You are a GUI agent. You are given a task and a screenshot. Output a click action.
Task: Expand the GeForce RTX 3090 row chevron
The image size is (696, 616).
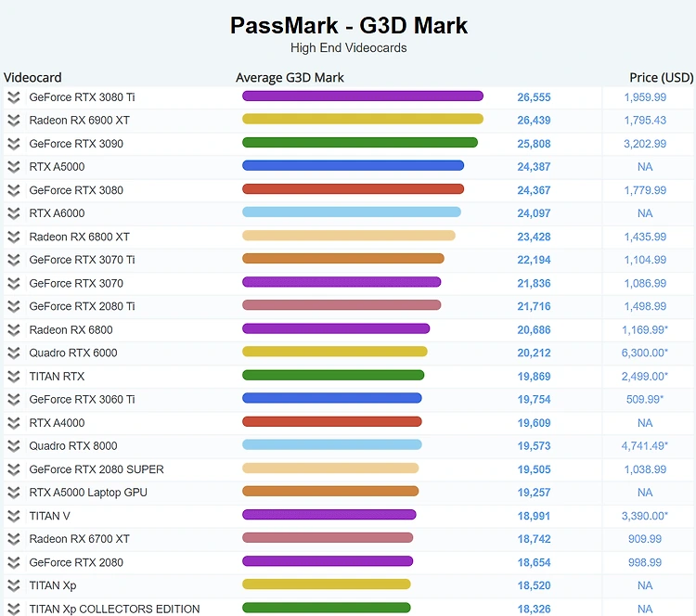(x=14, y=144)
